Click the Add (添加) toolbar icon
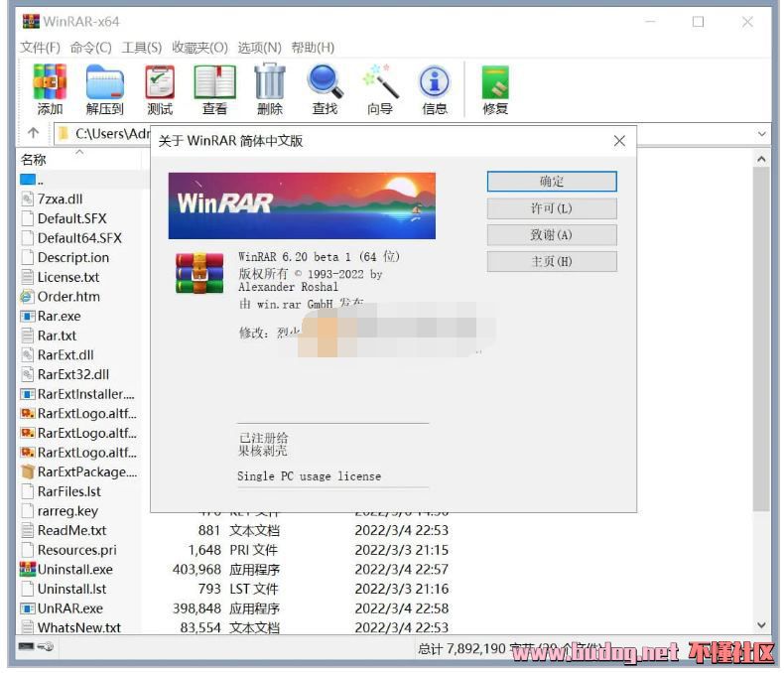 coord(50,90)
